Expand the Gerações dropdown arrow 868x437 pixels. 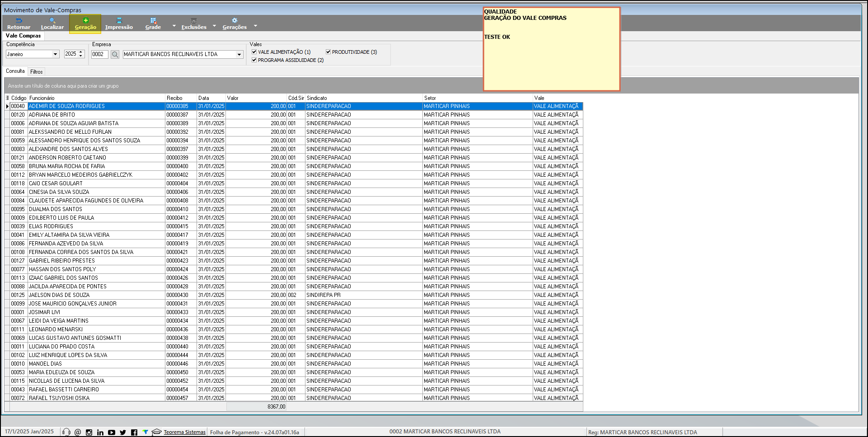click(255, 26)
